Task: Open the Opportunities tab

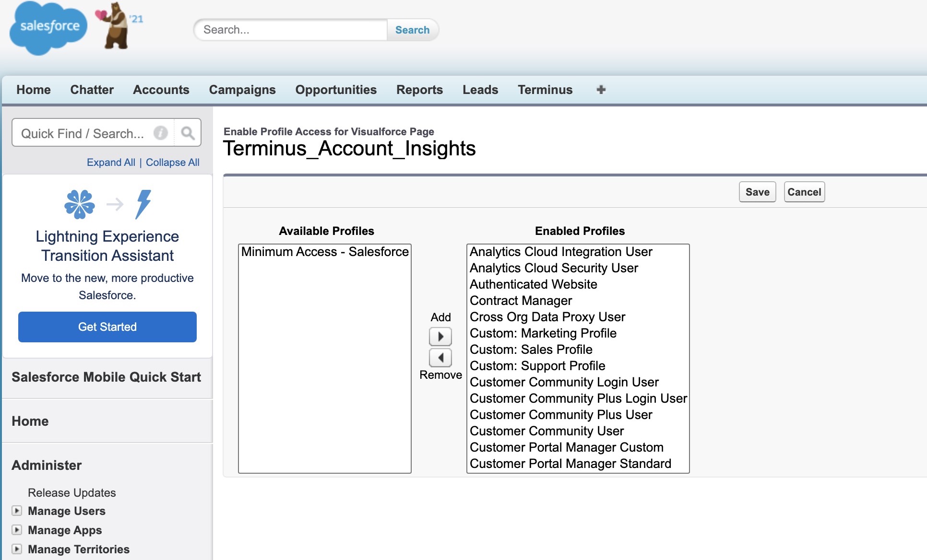Action: [336, 90]
